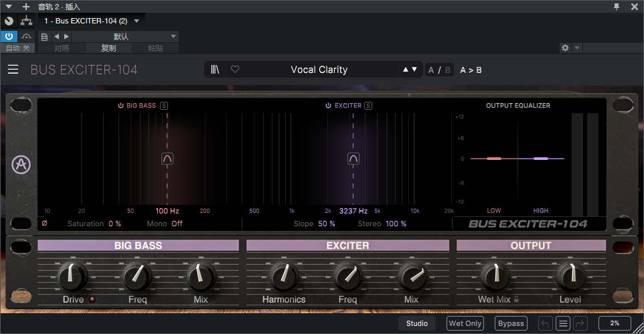
Task: Click the 3237 Hz frequency readout
Action: pyautogui.click(x=353, y=211)
